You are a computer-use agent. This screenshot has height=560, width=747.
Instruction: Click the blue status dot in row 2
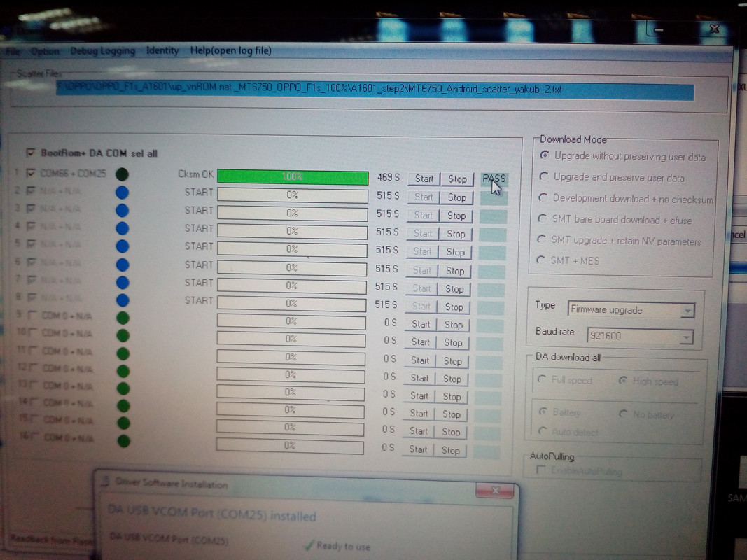click(x=122, y=192)
